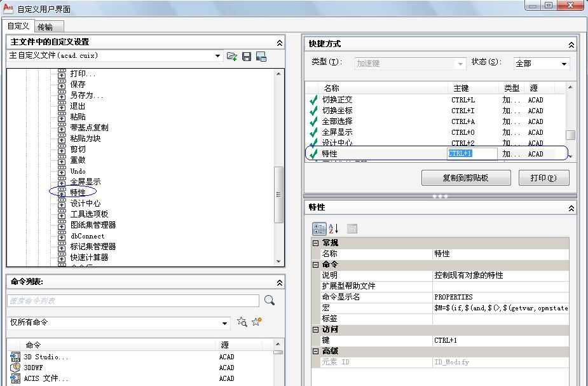Select 工具选项板 in the customization tree

89,214
